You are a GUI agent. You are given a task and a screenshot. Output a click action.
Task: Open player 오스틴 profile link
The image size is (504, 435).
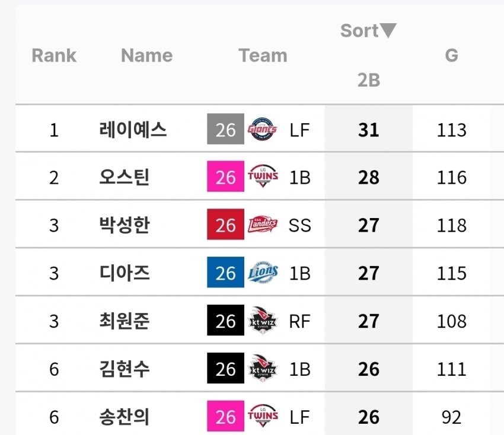[x=124, y=177]
